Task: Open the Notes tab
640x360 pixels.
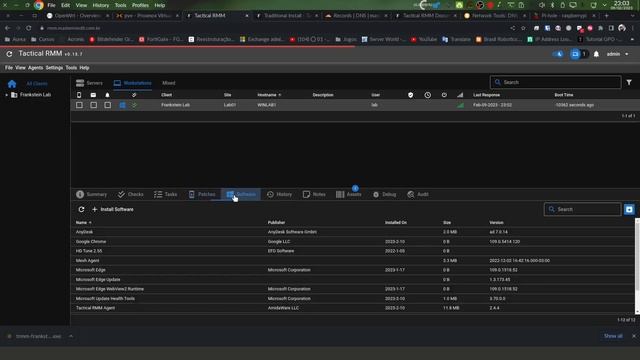Action: point(314,194)
